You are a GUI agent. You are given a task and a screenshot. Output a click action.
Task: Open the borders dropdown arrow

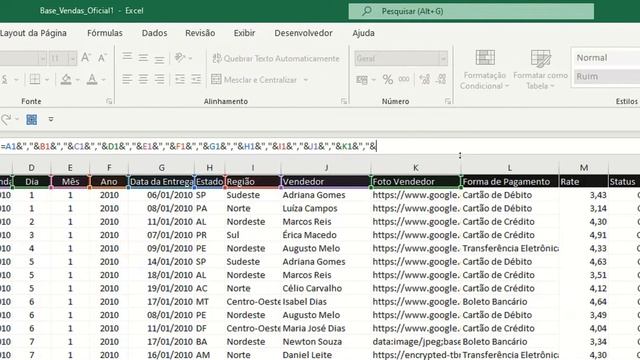47,80
